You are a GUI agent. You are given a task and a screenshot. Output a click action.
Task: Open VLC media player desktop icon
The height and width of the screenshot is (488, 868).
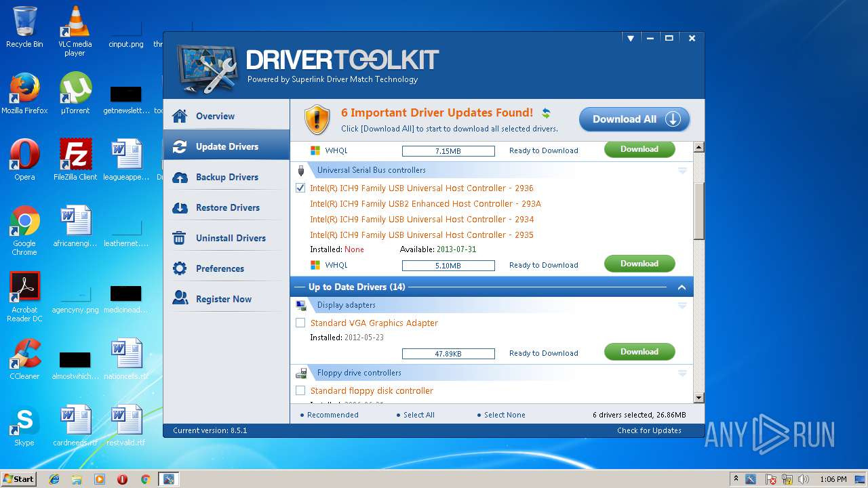pos(75,31)
